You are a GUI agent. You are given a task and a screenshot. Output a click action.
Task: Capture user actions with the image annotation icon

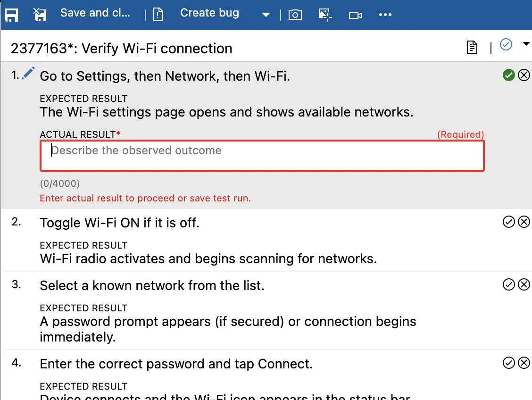click(325, 15)
